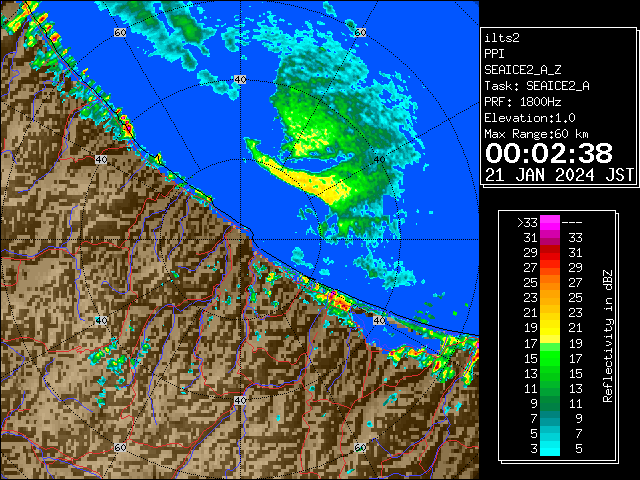
Task: Pick the orange legend swatch for 25-27 dBZ
Action: point(550,282)
